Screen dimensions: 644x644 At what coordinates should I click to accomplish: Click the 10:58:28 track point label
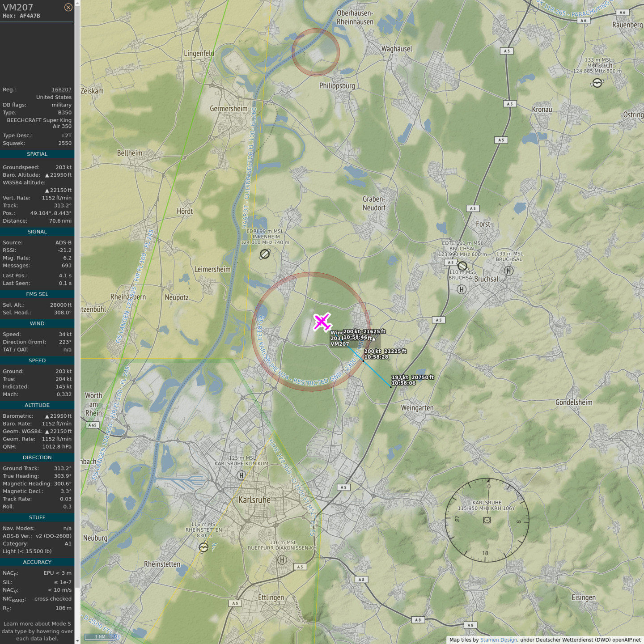[376, 357]
